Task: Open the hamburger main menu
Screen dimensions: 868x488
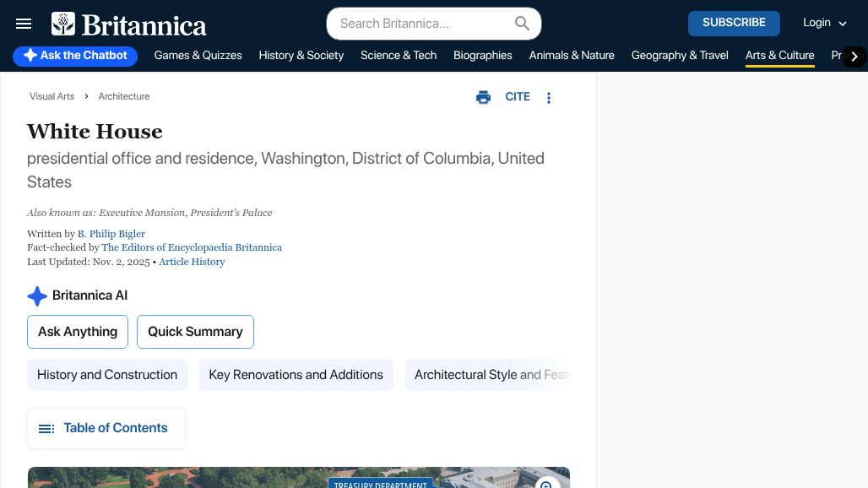Action: [24, 24]
